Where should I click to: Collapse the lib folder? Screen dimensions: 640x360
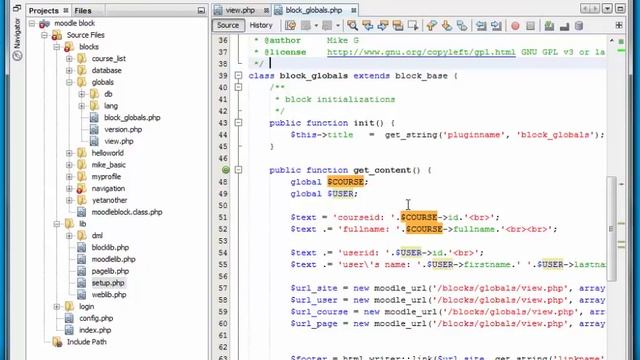click(57, 224)
